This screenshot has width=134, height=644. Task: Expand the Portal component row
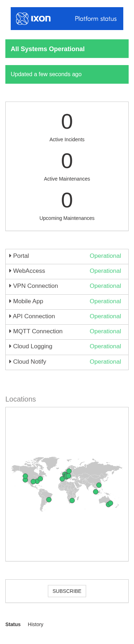coord(67,256)
